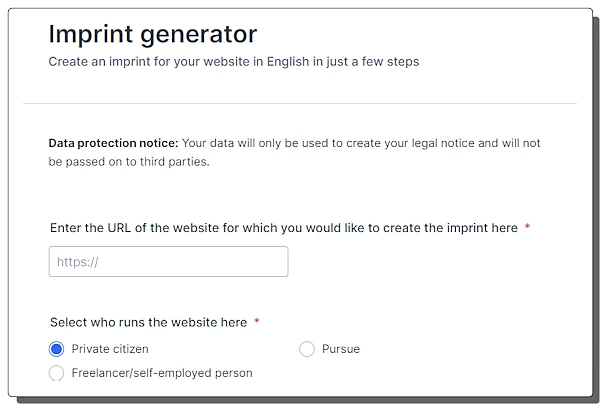Select the Freelancer/self-employed person radio button
The height and width of the screenshot is (404, 600).
point(57,373)
